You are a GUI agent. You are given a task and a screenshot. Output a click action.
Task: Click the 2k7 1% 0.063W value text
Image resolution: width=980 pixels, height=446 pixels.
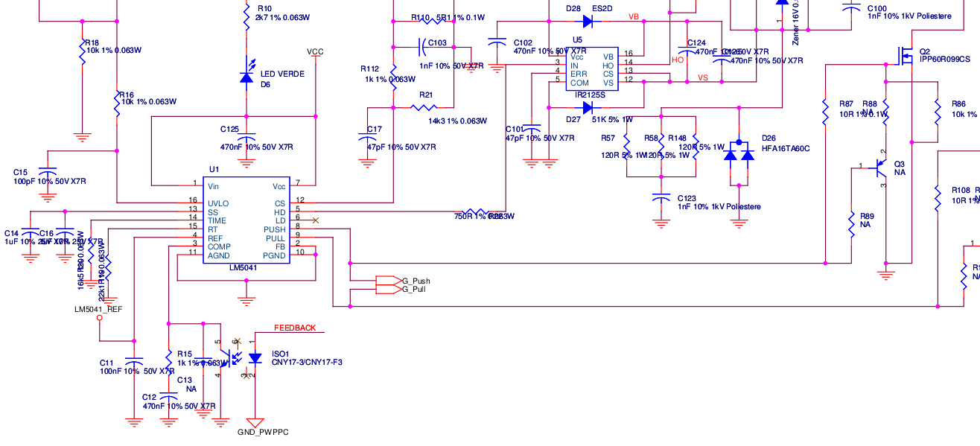[x=282, y=16]
